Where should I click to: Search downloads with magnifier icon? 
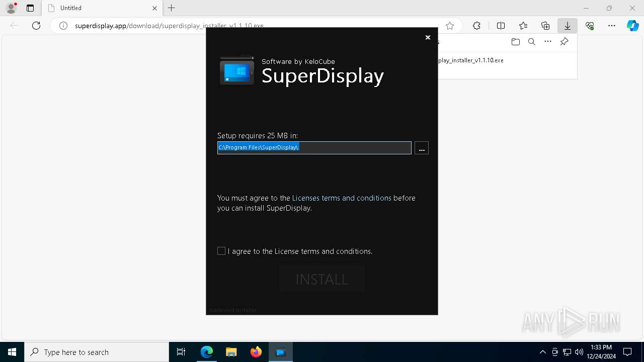pos(531,42)
